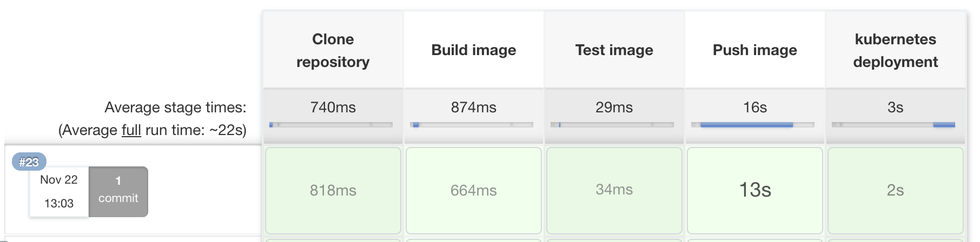Screen dimensions: 980x242
Task: Click the Push image column header
Action: coord(755,50)
